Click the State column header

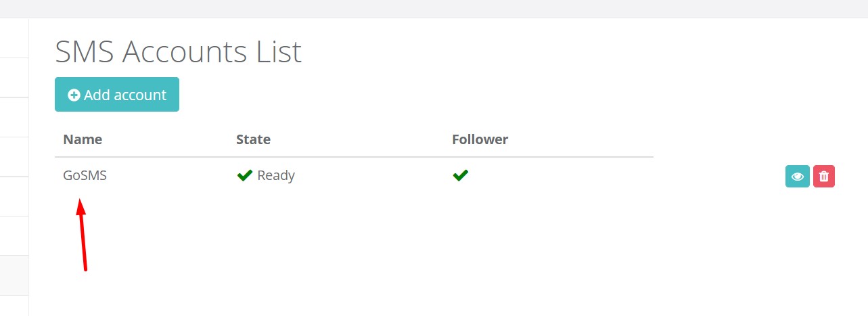253,139
